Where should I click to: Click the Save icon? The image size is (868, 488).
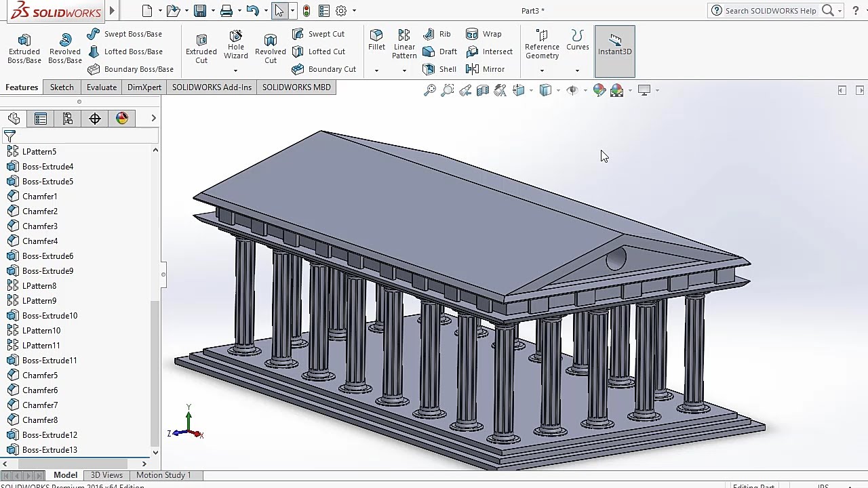tap(200, 11)
